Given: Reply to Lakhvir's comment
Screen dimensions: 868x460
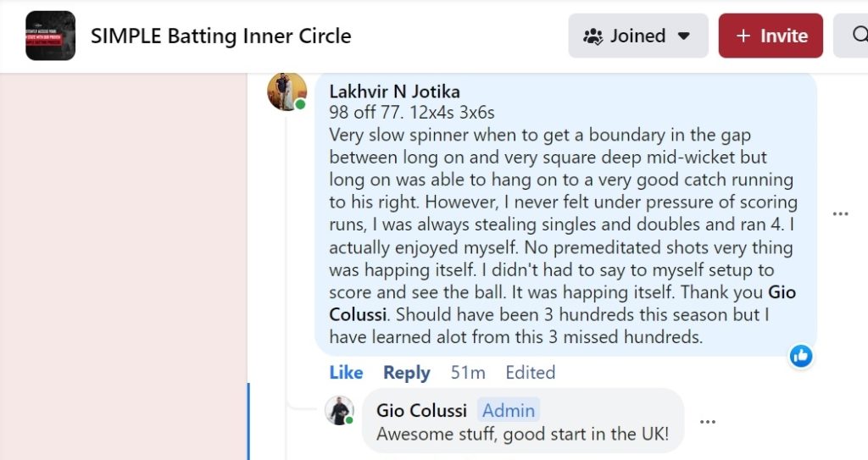Looking at the screenshot, I should 406,373.
